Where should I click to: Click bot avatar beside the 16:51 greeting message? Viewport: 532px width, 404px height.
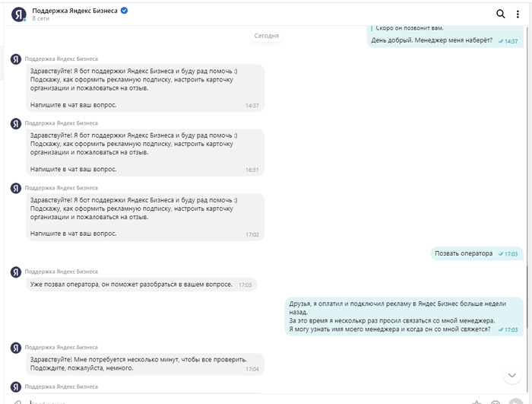[x=15, y=122]
